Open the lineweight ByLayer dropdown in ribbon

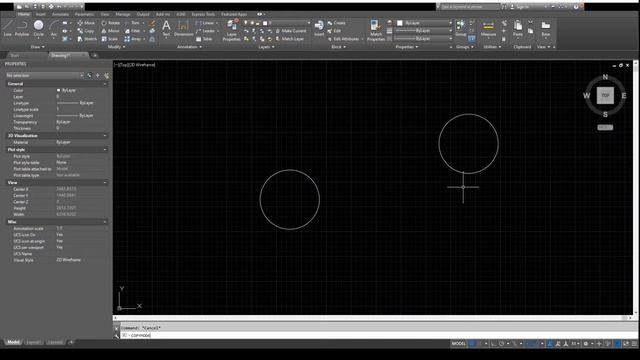click(424, 31)
